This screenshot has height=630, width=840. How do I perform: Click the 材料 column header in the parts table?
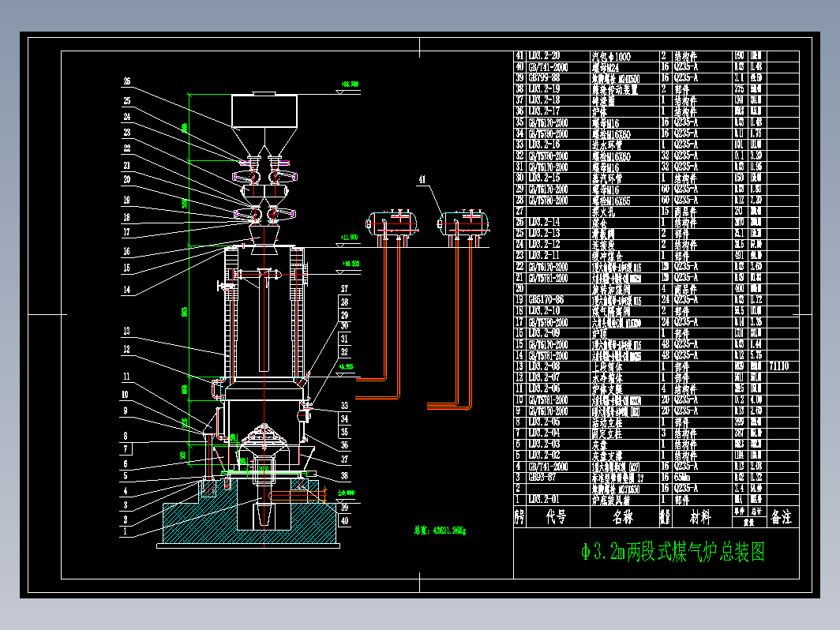tap(699, 517)
